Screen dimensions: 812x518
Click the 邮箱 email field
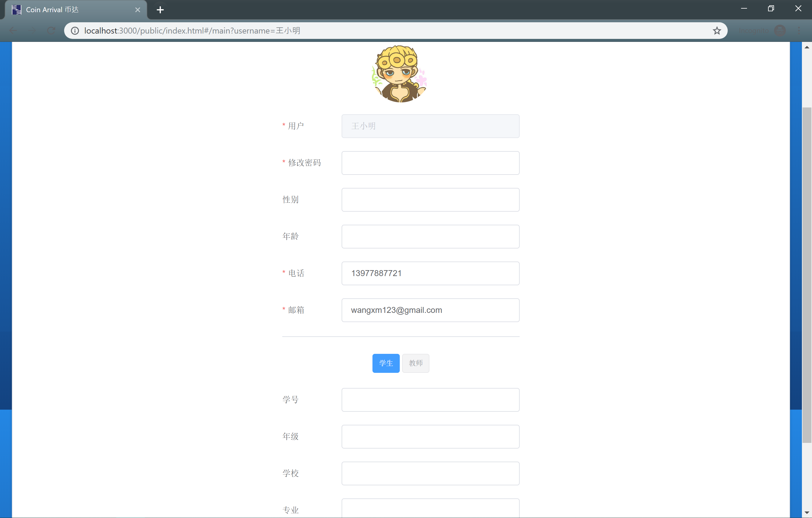point(430,310)
